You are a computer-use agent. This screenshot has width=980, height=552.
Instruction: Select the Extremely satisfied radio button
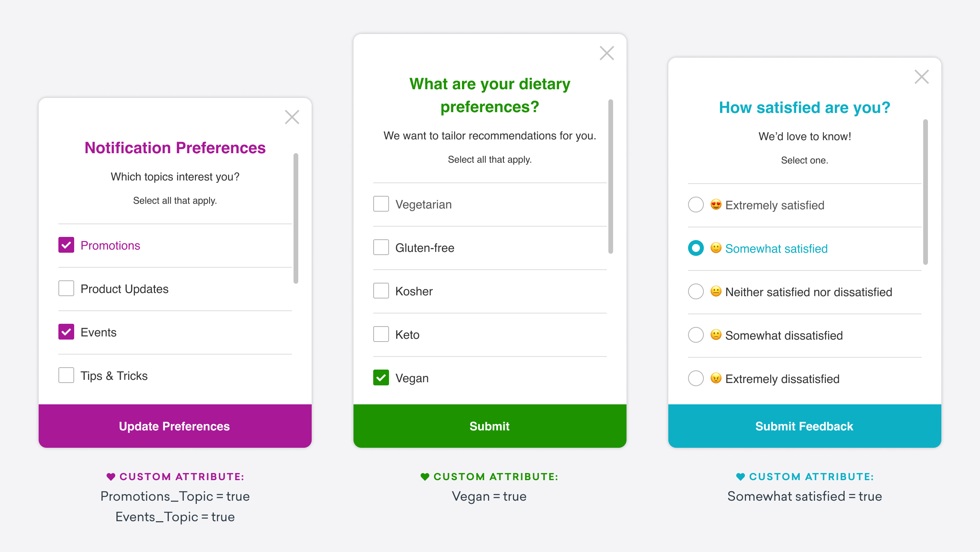(695, 206)
